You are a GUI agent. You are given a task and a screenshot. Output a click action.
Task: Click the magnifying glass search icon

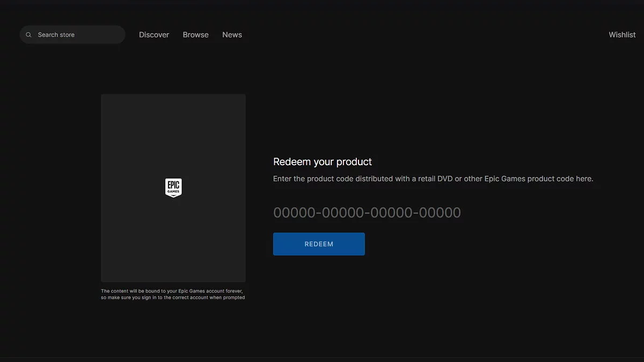pos(28,35)
